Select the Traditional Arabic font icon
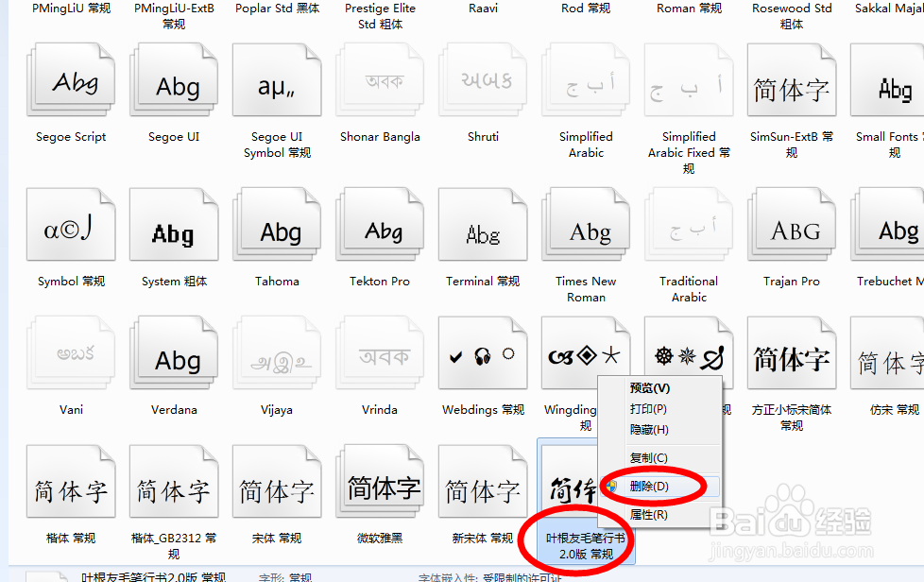This screenshot has height=582, width=924. point(689,224)
